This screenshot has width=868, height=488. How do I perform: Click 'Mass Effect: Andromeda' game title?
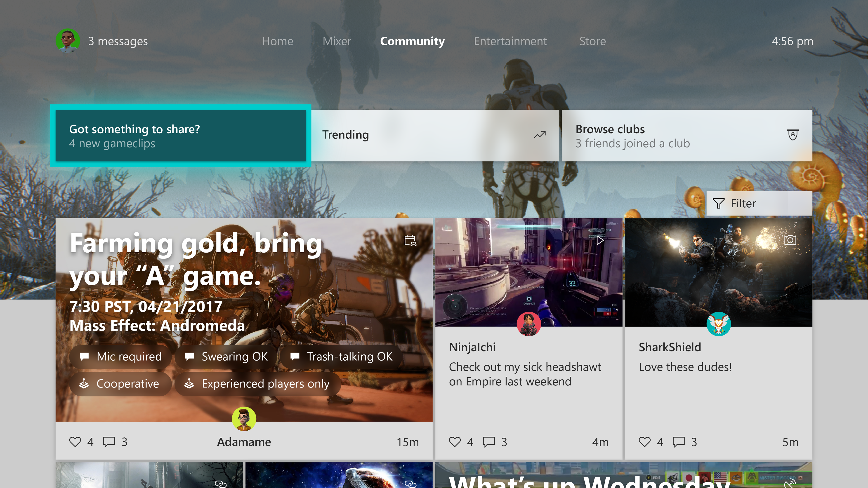[157, 325]
